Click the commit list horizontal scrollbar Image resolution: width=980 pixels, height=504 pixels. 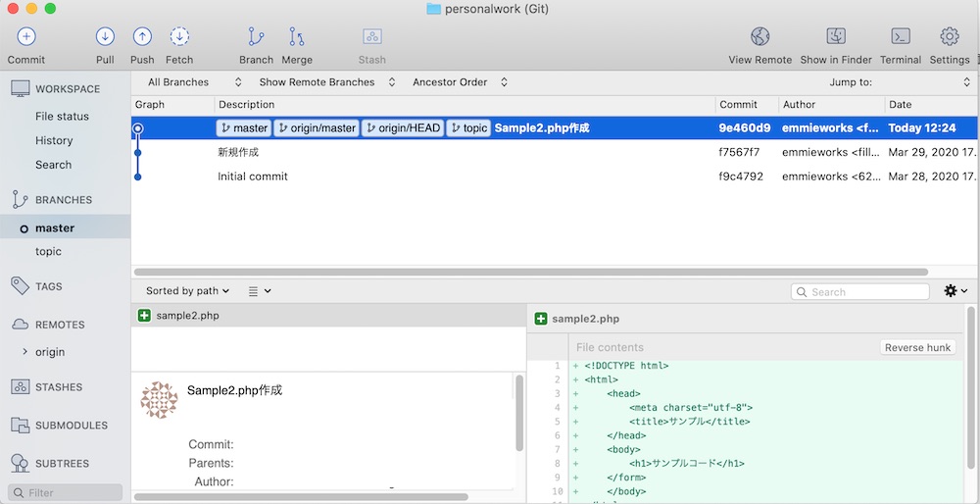click(530, 272)
